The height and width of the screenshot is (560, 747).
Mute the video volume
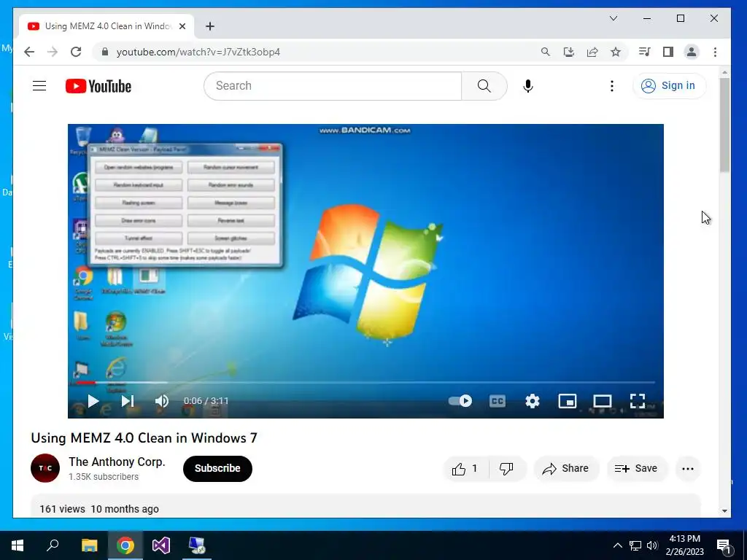(x=162, y=401)
